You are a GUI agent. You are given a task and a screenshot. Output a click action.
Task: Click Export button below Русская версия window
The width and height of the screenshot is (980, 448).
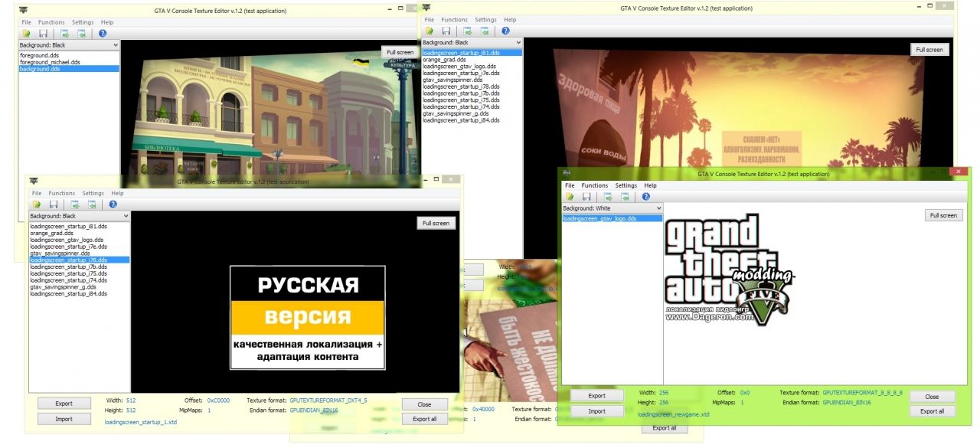pyautogui.click(x=64, y=404)
